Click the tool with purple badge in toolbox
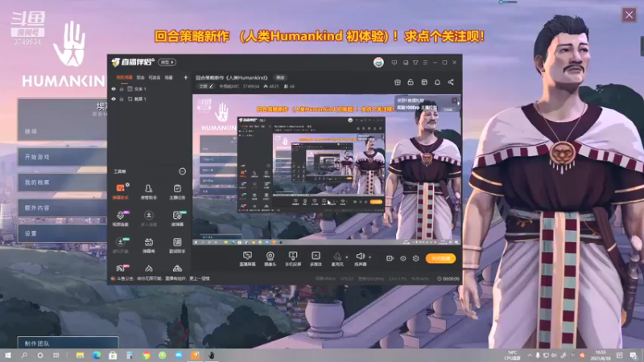This screenshot has width=644, height=362. [120, 218]
